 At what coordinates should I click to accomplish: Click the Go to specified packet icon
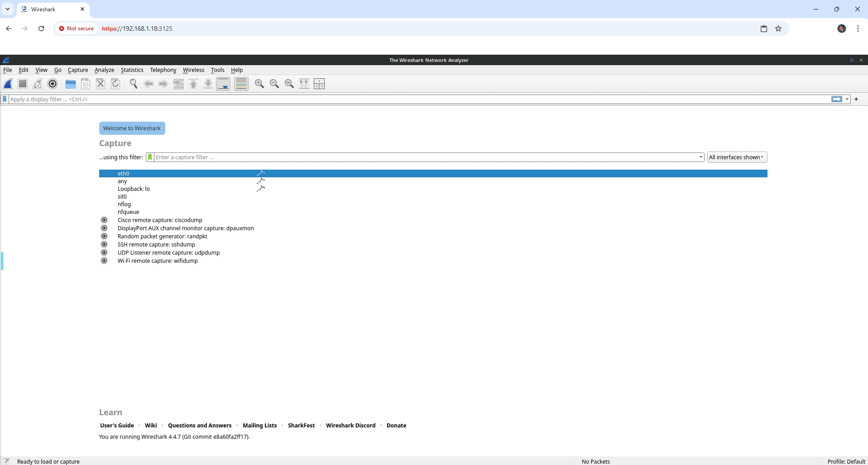[x=178, y=84]
